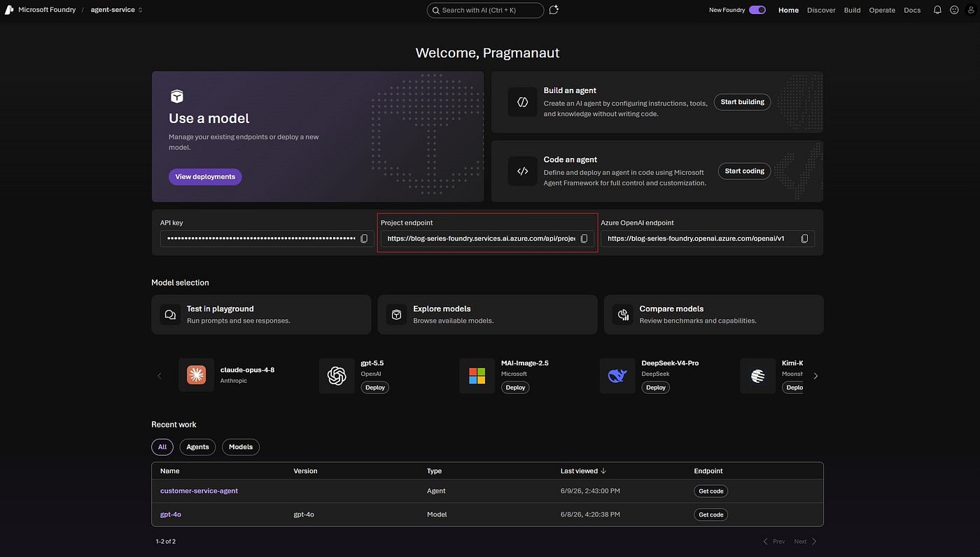Click the Project endpoint field
This screenshot has height=557, width=980.
click(x=487, y=239)
